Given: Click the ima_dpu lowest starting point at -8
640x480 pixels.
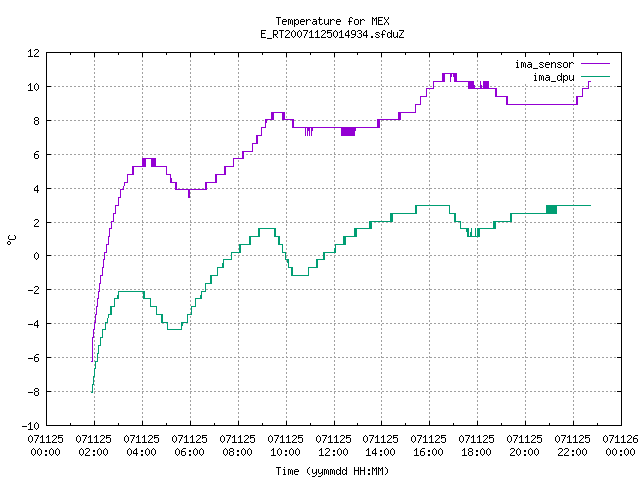Looking at the screenshot, I should [92, 391].
